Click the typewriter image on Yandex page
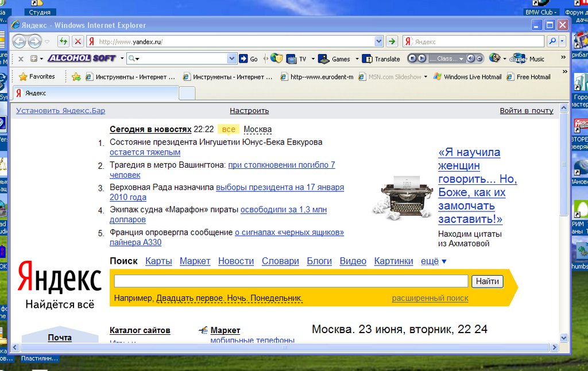This screenshot has height=371, width=588. (x=402, y=197)
